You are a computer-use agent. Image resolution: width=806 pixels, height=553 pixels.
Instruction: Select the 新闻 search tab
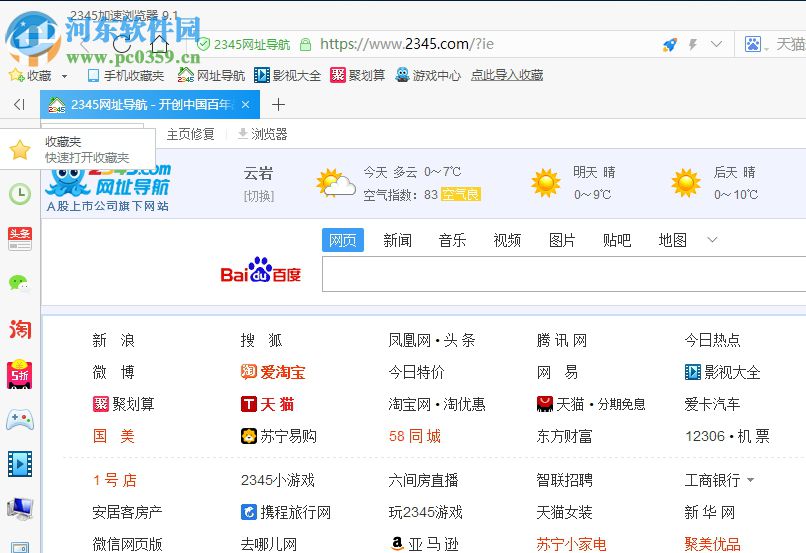tap(397, 240)
